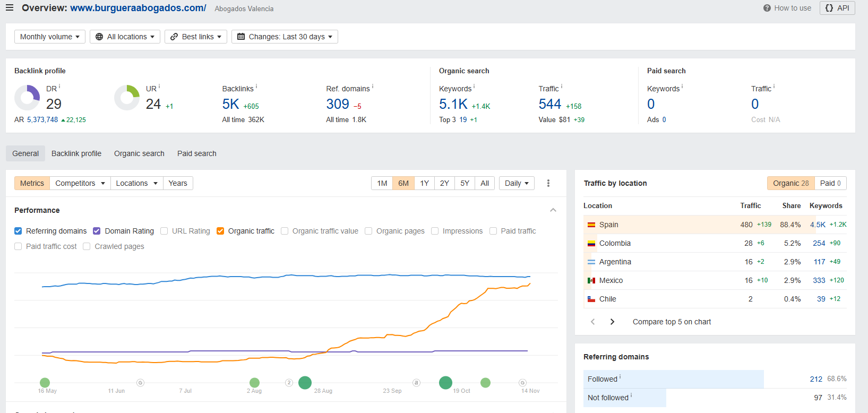Click the Backlinks info icon

[256, 86]
